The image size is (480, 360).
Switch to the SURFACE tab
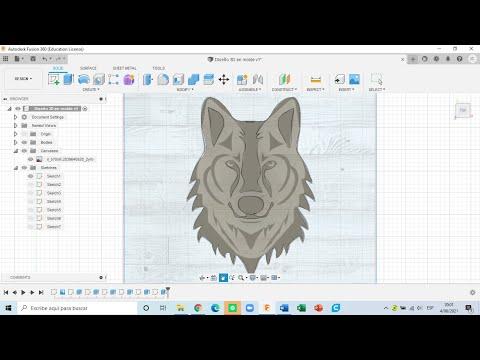[88, 68]
